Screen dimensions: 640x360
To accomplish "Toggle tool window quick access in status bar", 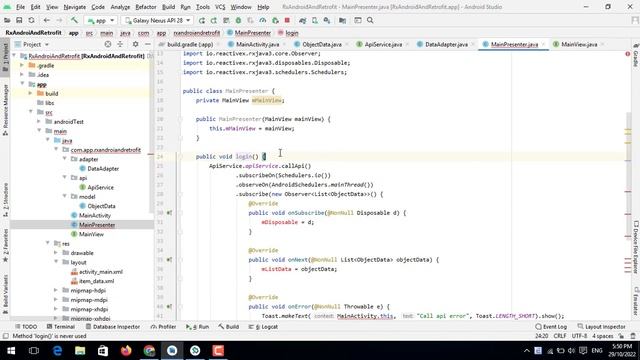I will 6,336.
